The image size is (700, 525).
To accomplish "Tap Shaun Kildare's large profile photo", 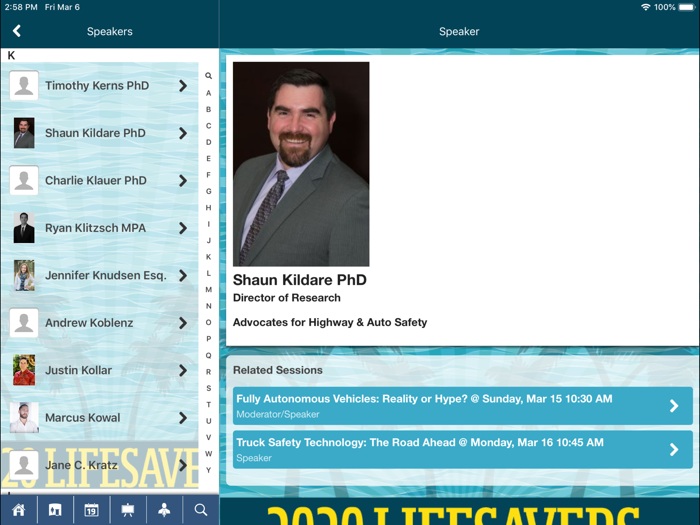I will tap(301, 164).
